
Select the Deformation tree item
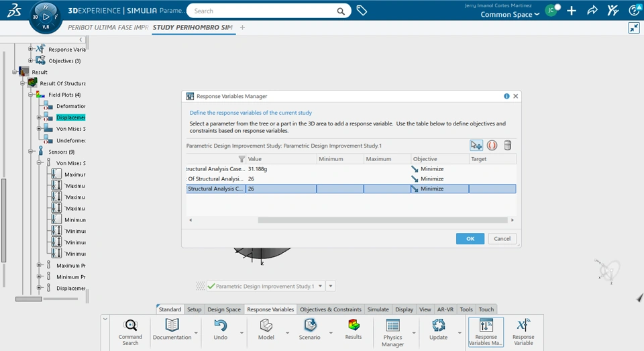click(x=70, y=106)
